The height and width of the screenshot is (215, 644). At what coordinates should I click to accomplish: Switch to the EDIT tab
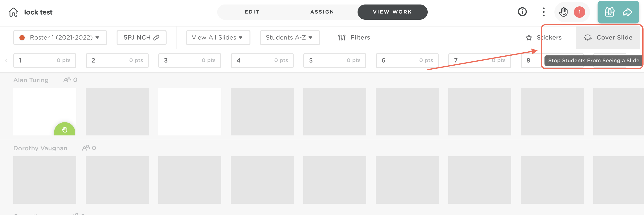[252, 12]
